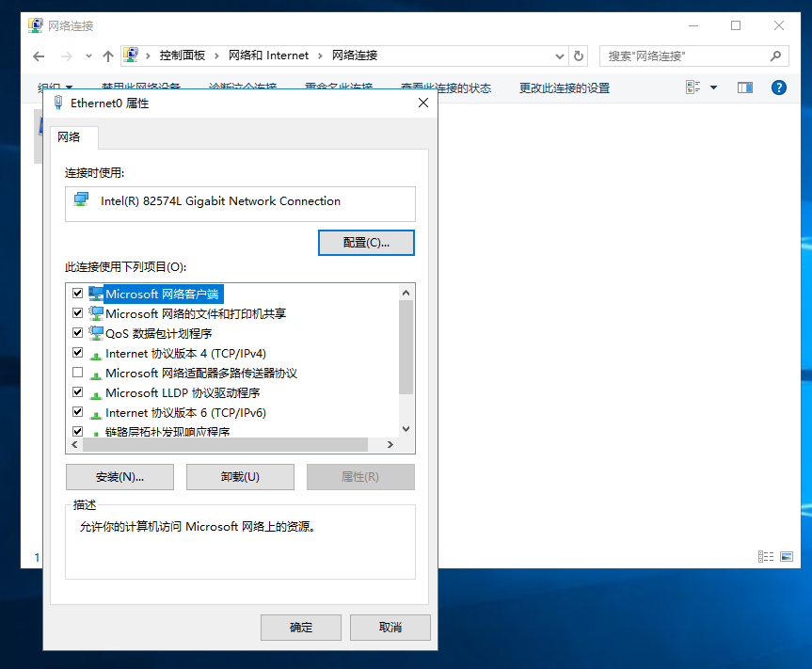Click the change view icon in toolbar
This screenshot has width=812, height=669.
pyautogui.click(x=693, y=88)
